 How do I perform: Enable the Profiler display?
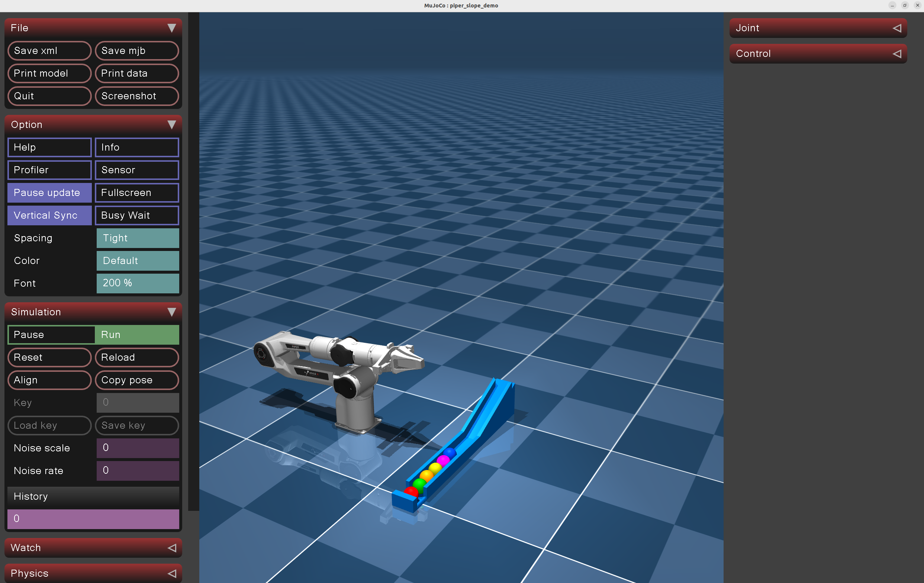(49, 170)
